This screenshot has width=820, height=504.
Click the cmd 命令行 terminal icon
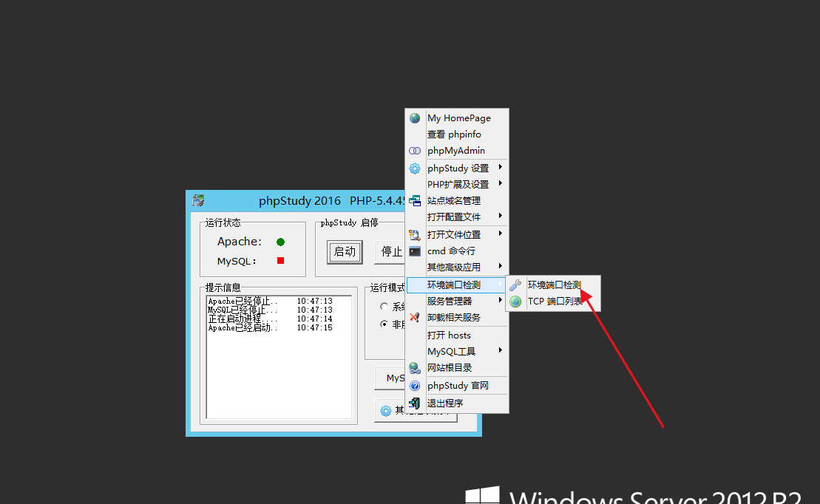pos(415,251)
